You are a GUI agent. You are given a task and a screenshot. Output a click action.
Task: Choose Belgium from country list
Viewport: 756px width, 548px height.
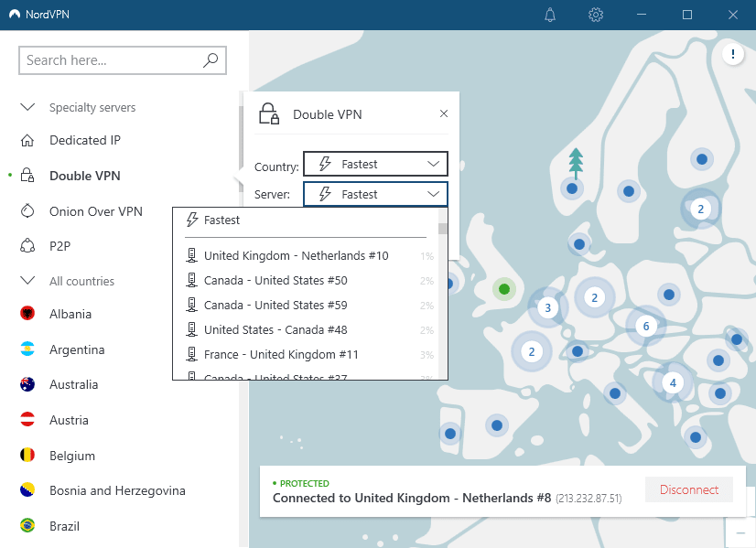pyautogui.click(x=72, y=456)
